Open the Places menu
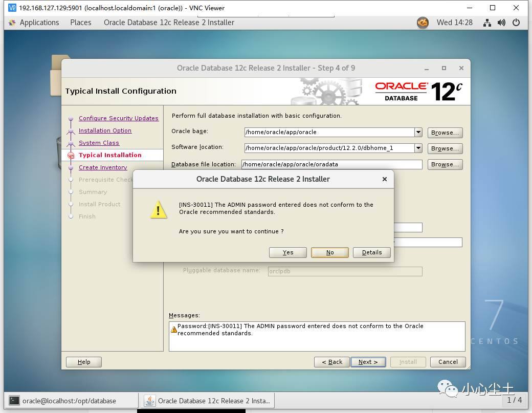The image size is (532, 413). click(x=81, y=23)
